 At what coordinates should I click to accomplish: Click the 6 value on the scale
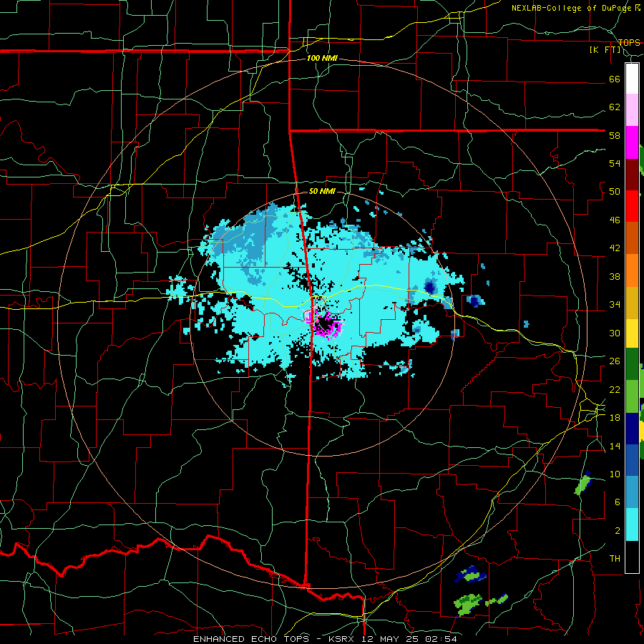(618, 502)
